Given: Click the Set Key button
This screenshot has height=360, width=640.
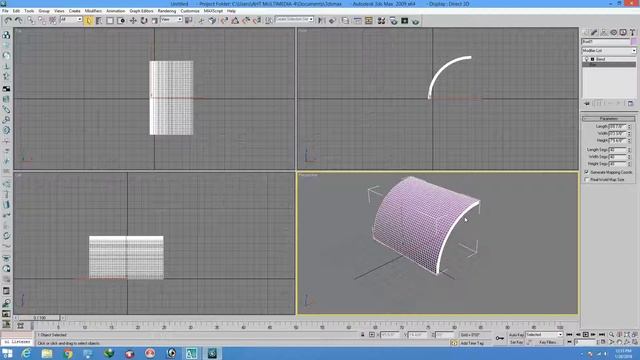Looking at the screenshot, I should point(516,342).
